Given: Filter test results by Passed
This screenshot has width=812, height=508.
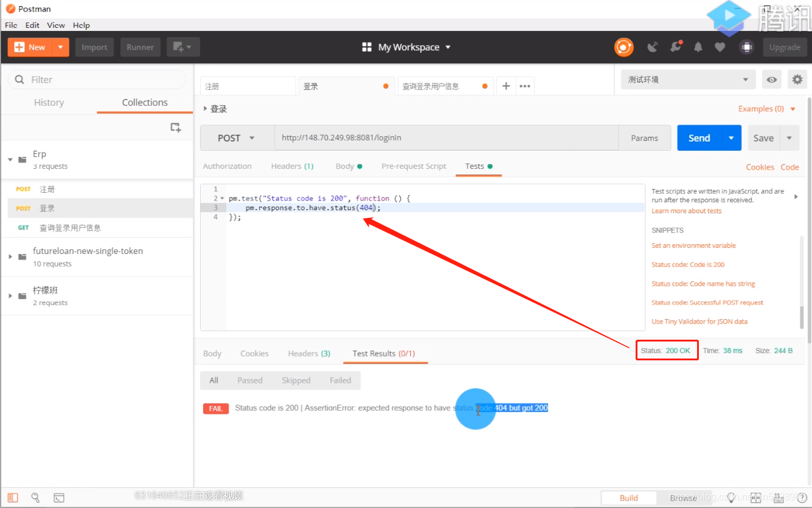Looking at the screenshot, I should pyautogui.click(x=250, y=380).
